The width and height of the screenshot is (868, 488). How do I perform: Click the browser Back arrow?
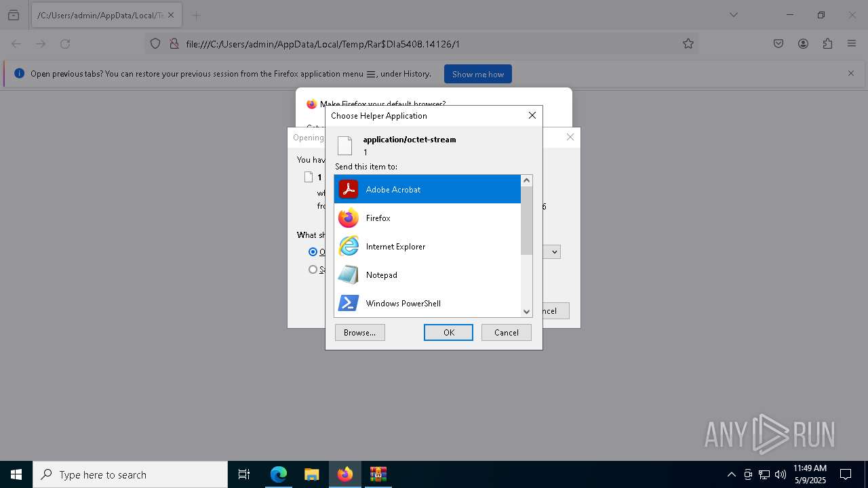pos(16,43)
